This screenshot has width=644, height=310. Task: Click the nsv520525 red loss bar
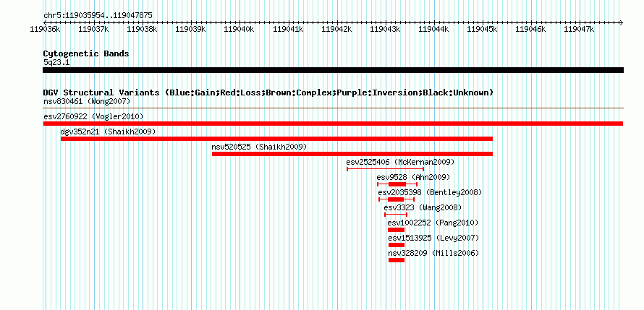coord(352,154)
